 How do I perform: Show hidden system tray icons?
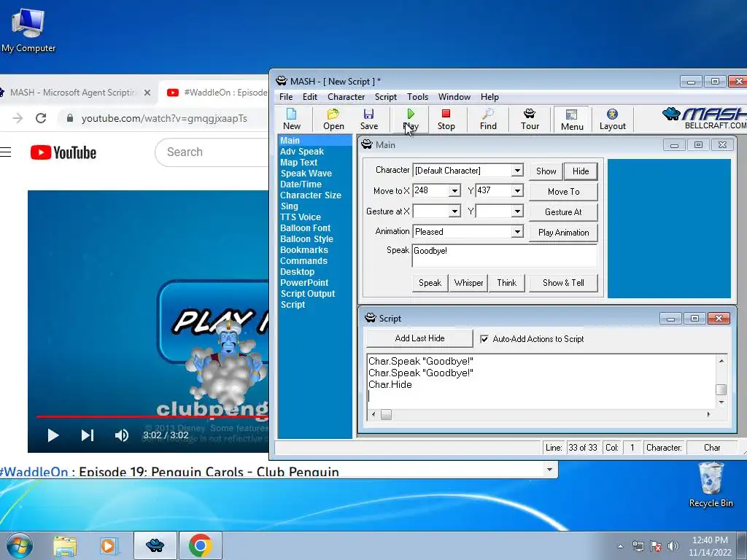coord(620,547)
